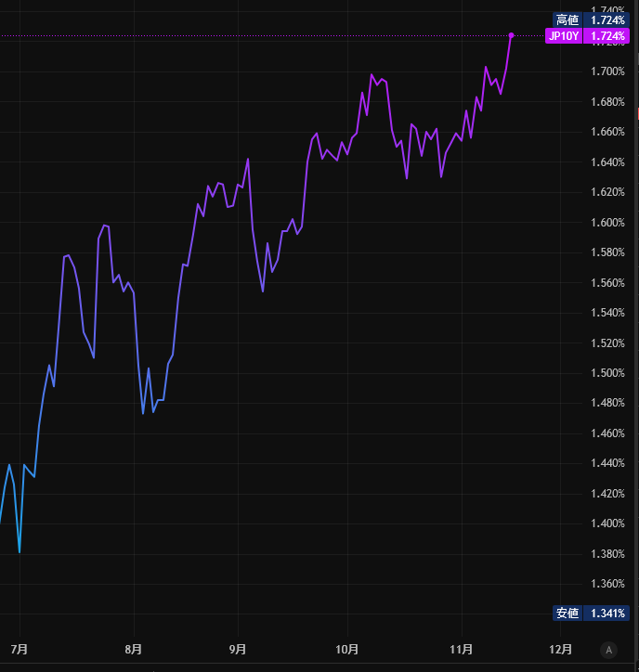Click the purple JP10Y symbol label
The width and height of the screenshot is (639, 672).
[564, 36]
